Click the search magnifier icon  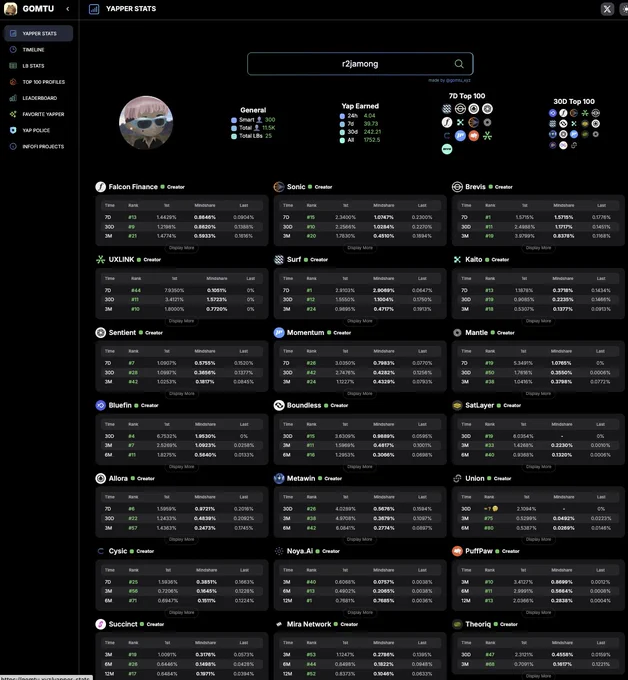(x=459, y=64)
